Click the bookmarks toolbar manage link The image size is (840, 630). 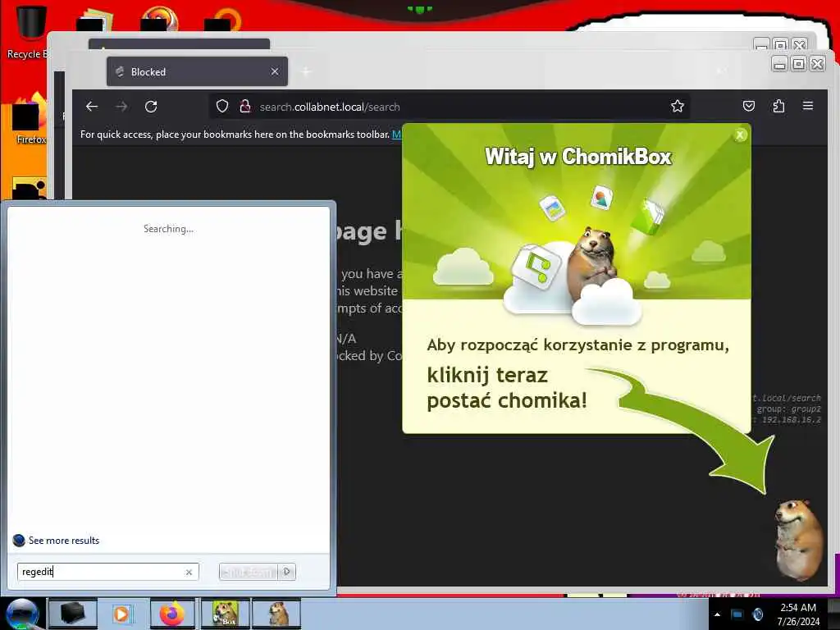click(x=396, y=134)
